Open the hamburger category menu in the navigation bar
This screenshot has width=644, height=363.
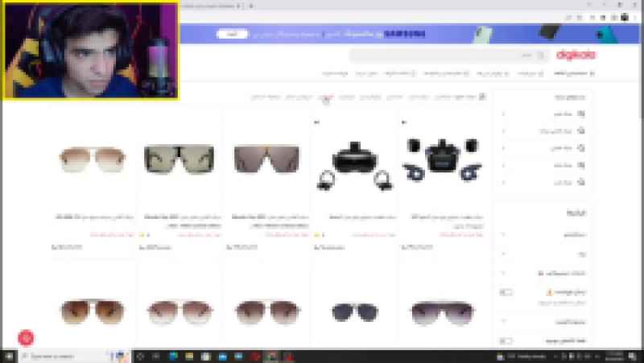pos(574,73)
